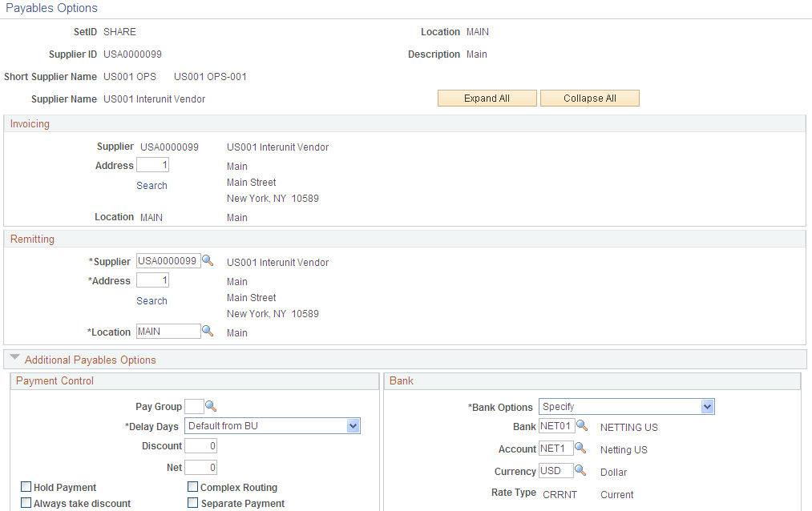Enable the Hold Payment checkbox
812x511 pixels.
(26, 486)
